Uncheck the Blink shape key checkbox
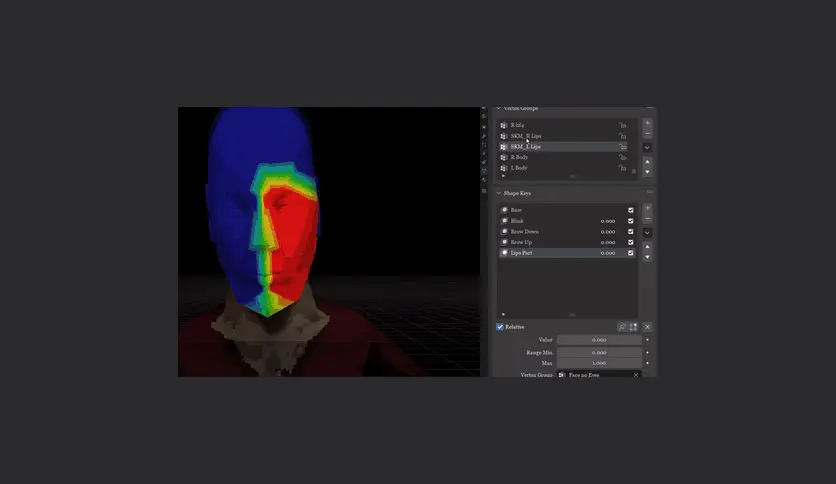This screenshot has width=836, height=484. (x=631, y=221)
